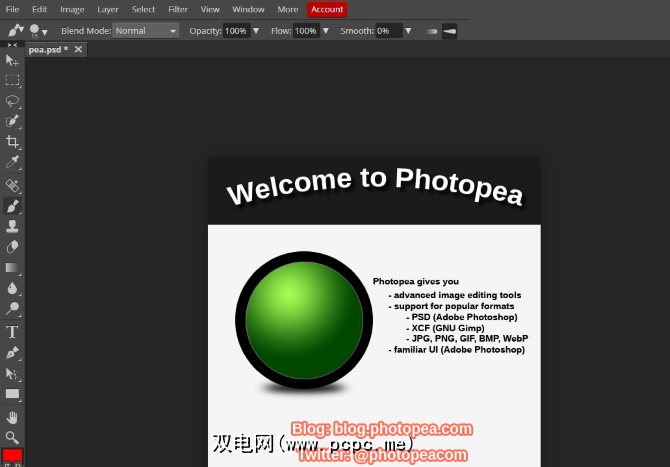Activate the Type text tool
Image resolution: width=670 pixels, height=467 pixels.
12,331
